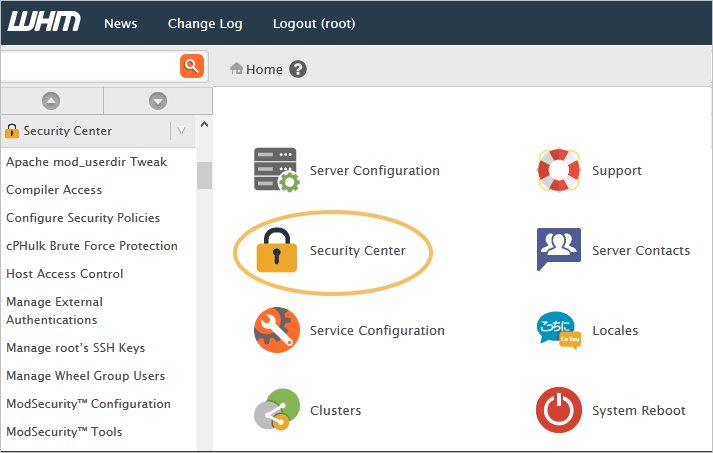The image size is (713, 453).
Task: Open Manage External Authentications
Action: tap(55, 311)
